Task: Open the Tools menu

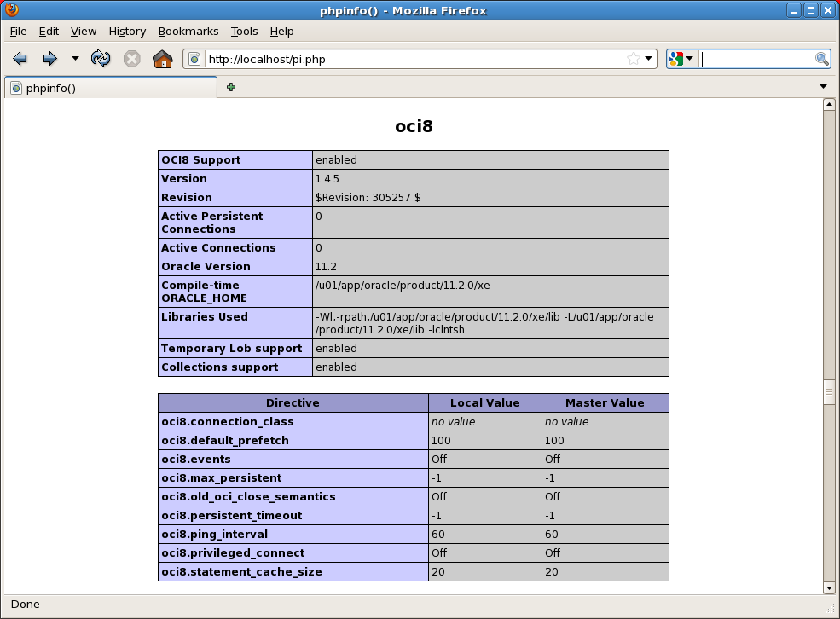Action: [244, 32]
